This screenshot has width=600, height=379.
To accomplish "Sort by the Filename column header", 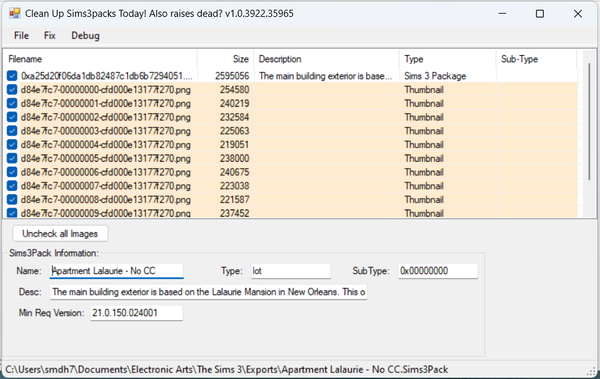I will click(x=100, y=59).
